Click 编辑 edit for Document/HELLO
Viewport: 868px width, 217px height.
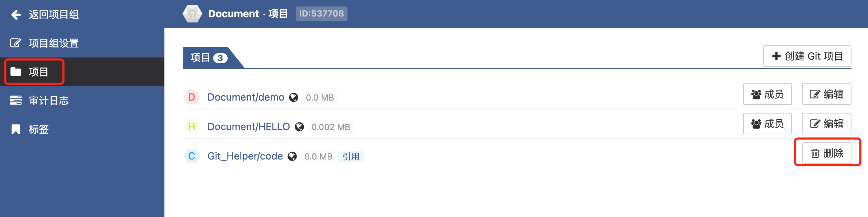click(x=826, y=124)
